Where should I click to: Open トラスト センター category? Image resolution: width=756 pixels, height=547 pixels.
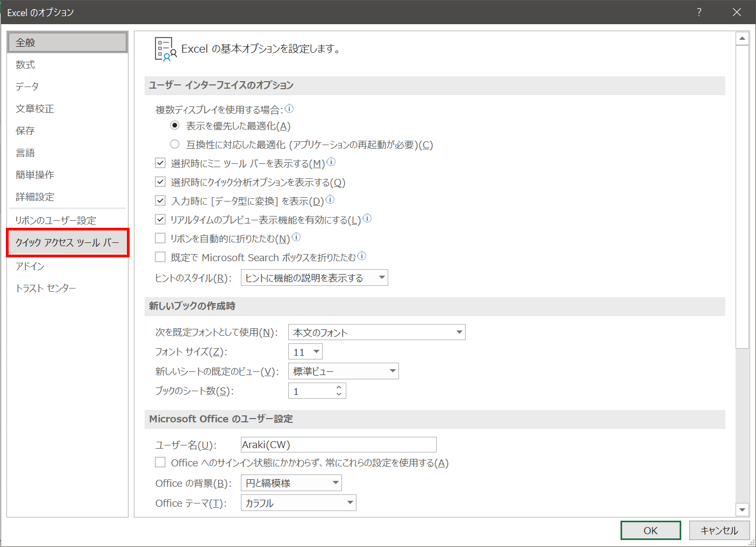click(x=67, y=288)
